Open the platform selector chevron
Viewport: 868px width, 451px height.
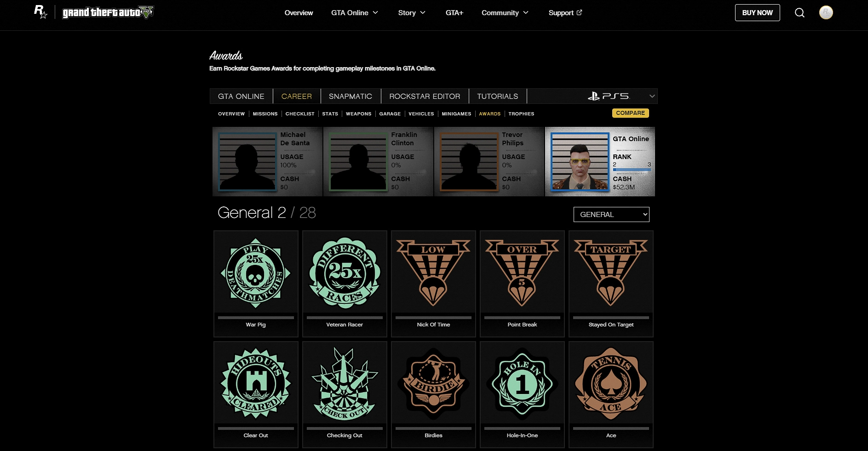652,96
